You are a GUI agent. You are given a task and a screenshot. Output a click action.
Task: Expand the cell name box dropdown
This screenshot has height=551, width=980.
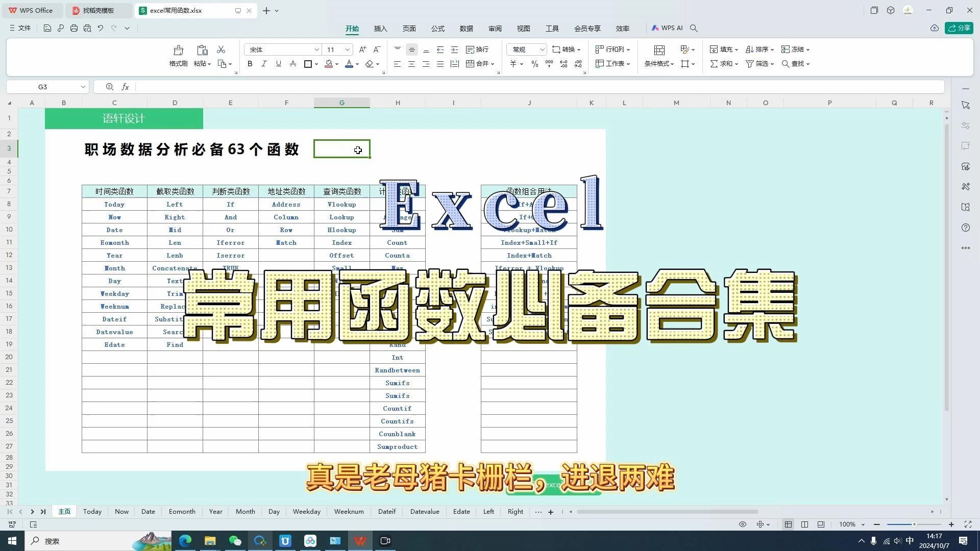83,87
